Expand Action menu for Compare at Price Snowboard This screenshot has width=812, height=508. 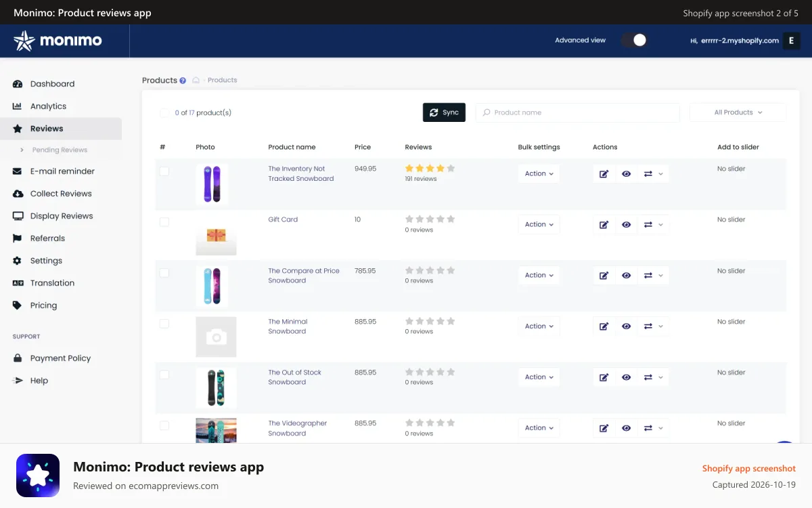point(539,275)
